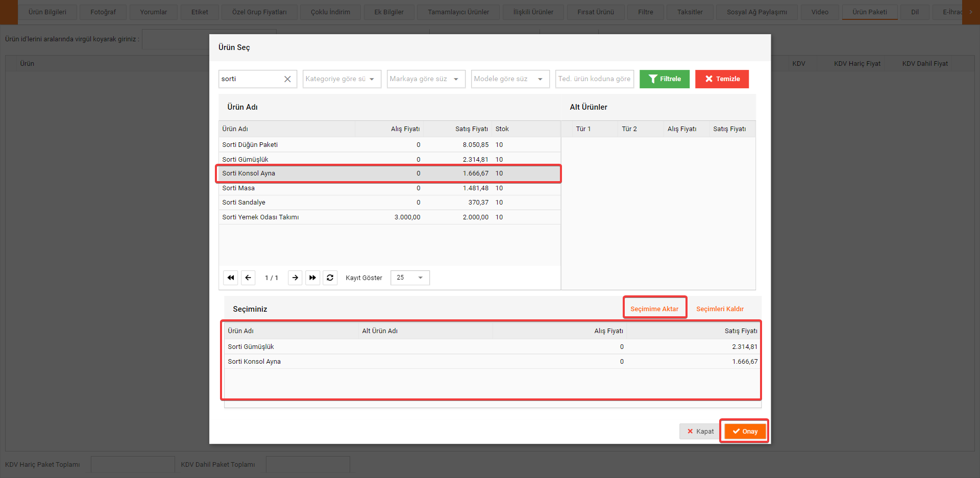Clear the 'sorti' search text with the X icon
Image resolution: width=980 pixels, height=478 pixels.
coord(287,79)
